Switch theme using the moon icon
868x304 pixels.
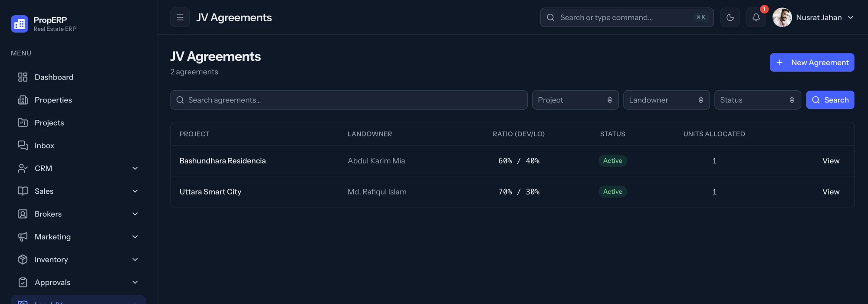[x=730, y=17]
